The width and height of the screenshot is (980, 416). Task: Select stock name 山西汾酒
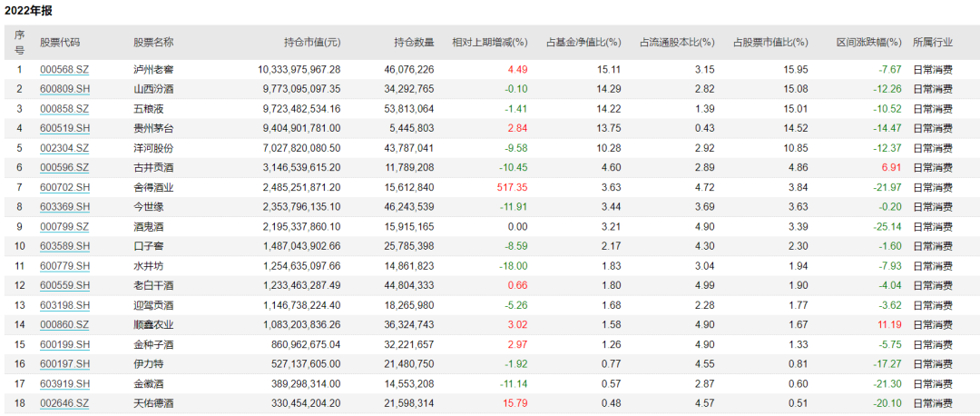(153, 89)
